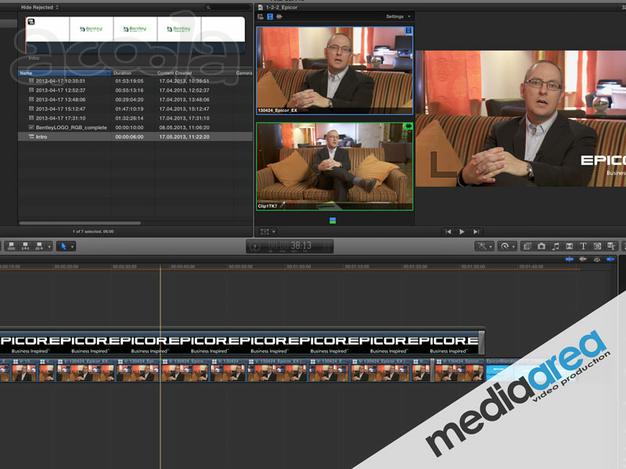Open the Music and Sound browser
The image size is (626, 469).
coord(555,246)
